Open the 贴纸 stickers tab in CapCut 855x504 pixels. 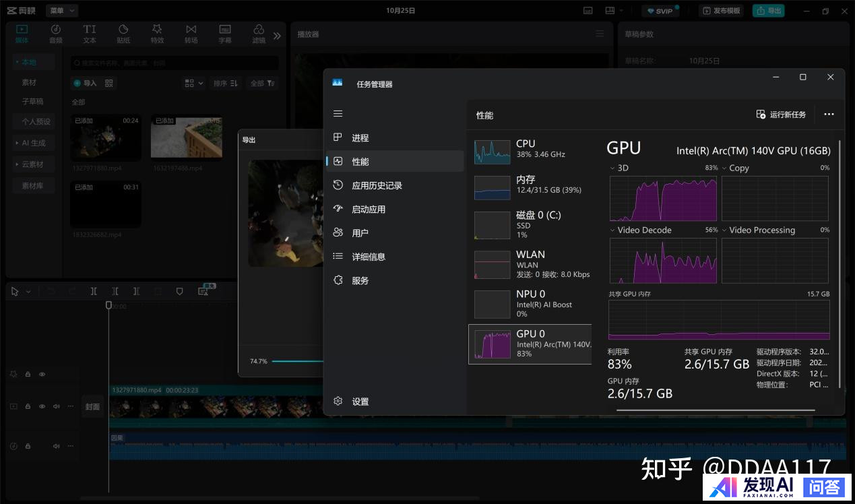tap(123, 34)
